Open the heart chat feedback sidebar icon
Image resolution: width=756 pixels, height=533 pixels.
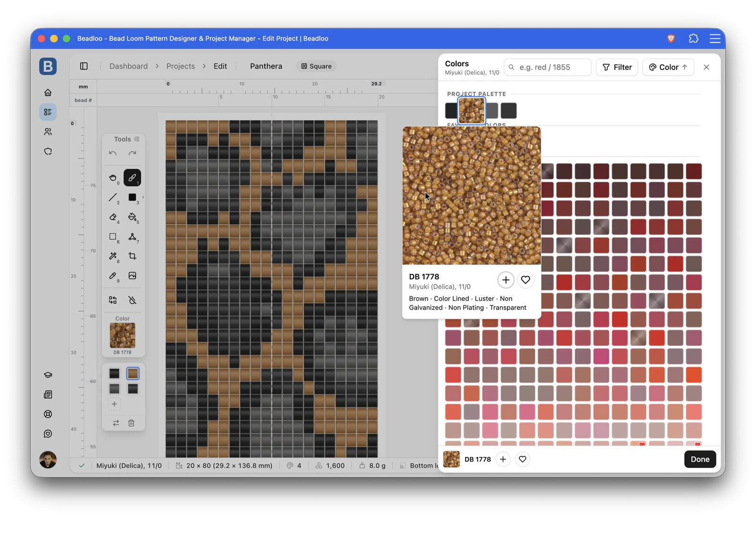(48, 434)
